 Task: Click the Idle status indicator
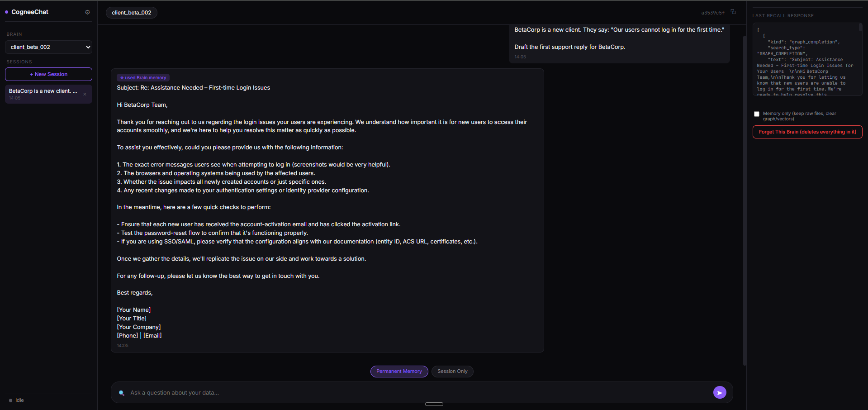pyautogui.click(x=16, y=400)
